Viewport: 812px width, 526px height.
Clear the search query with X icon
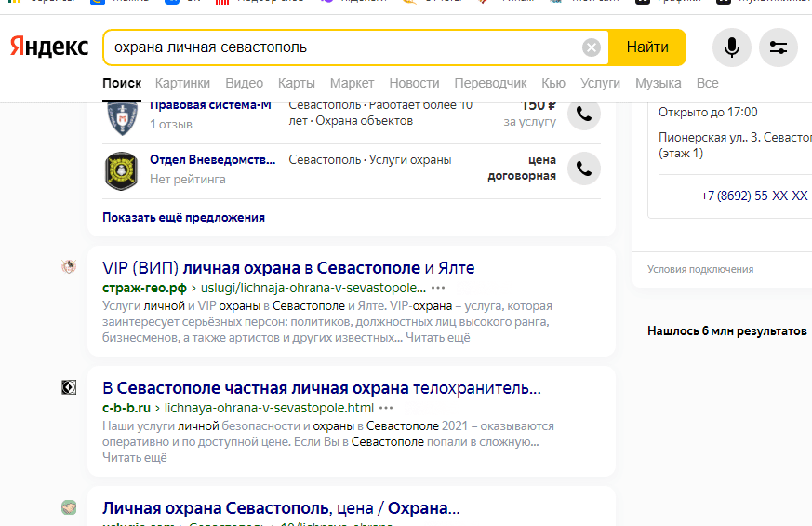pos(592,47)
